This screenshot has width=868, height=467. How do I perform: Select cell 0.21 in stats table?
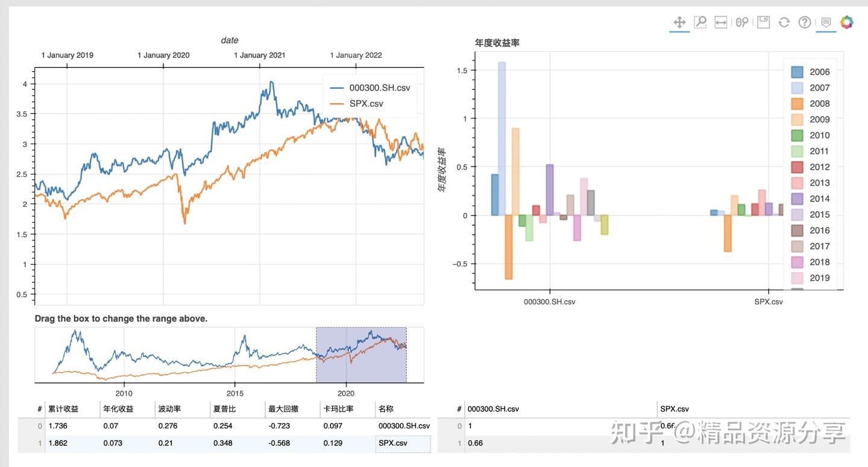pos(182,443)
